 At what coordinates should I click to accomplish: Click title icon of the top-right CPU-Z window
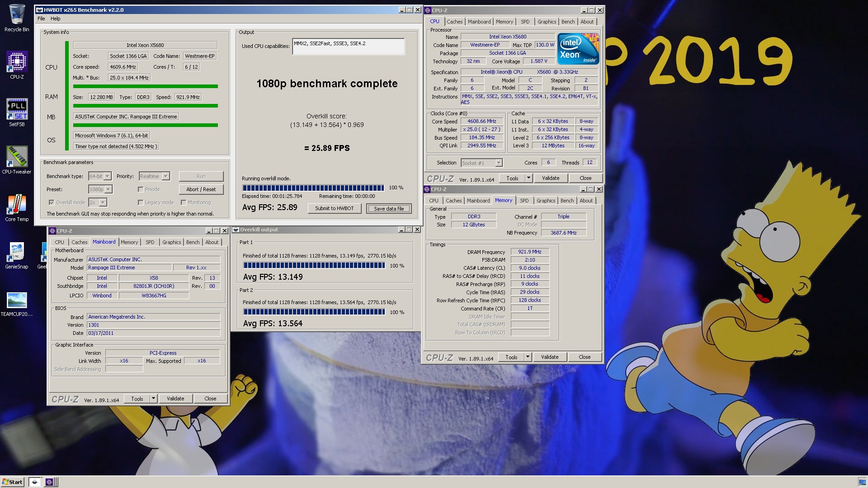(x=427, y=10)
